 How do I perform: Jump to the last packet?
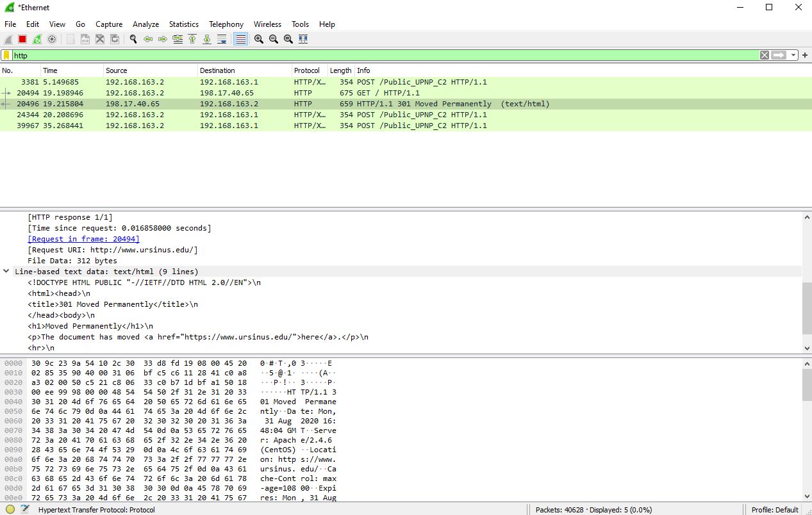tap(207, 39)
